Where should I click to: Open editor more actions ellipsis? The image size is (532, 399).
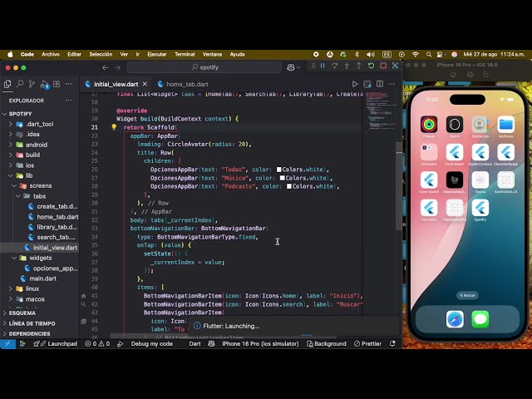pos(392,84)
